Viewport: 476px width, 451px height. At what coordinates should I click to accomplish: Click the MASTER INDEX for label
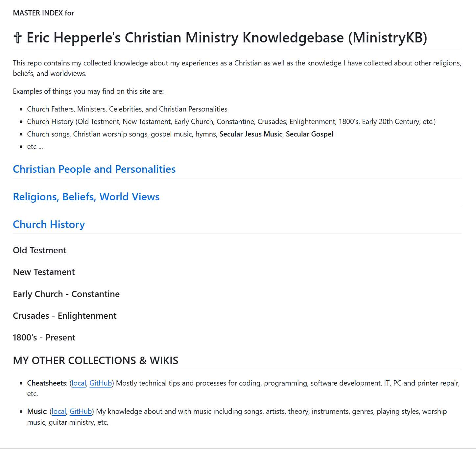[43, 13]
